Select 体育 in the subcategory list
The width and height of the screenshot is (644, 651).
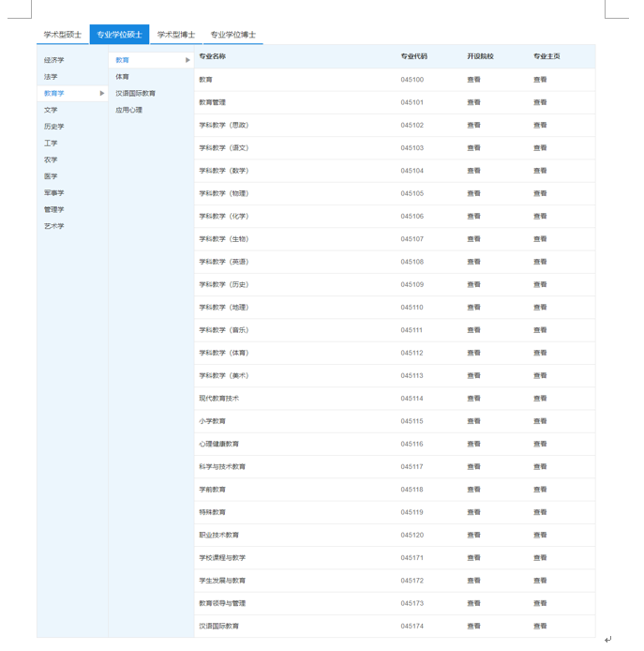[123, 77]
